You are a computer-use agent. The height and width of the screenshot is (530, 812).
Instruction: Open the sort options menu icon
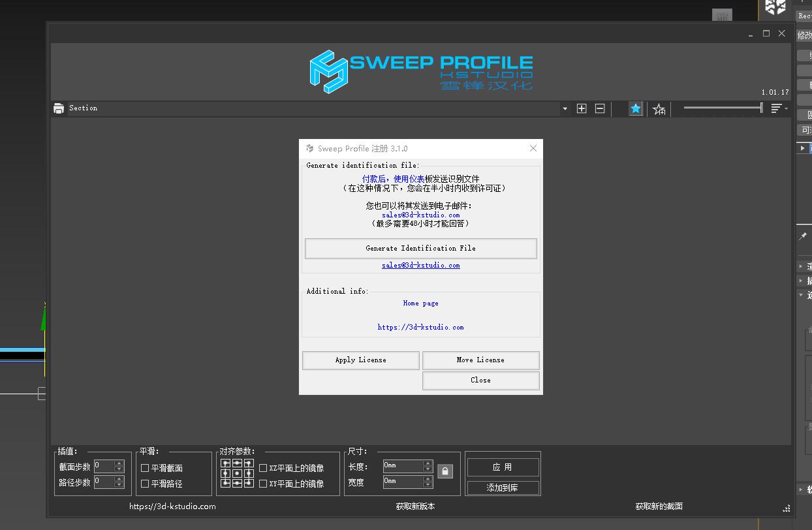779,108
